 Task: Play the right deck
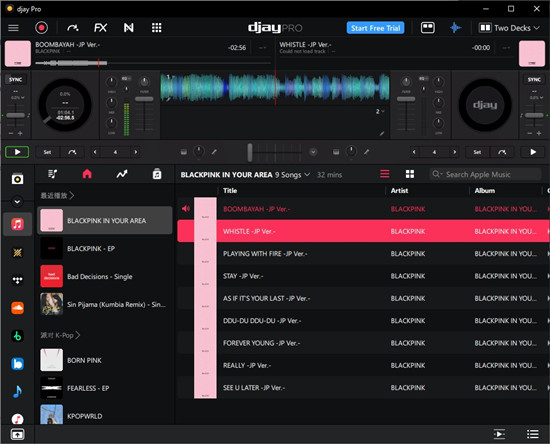click(533, 152)
